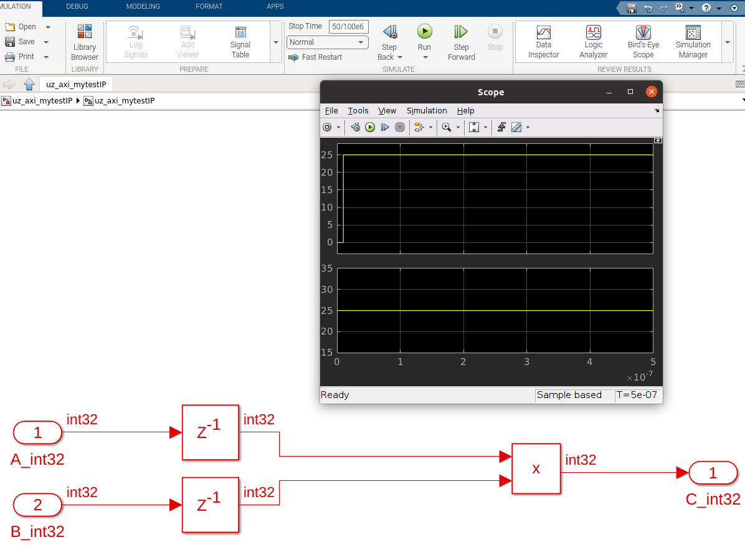Select the multiply Product block

[536, 468]
